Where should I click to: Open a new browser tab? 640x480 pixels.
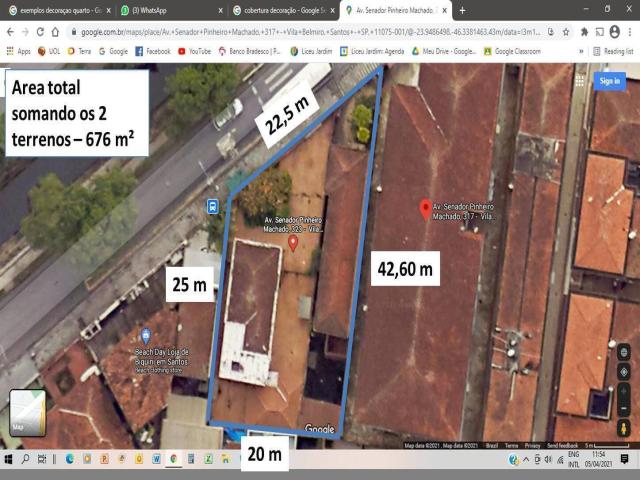tap(463, 10)
